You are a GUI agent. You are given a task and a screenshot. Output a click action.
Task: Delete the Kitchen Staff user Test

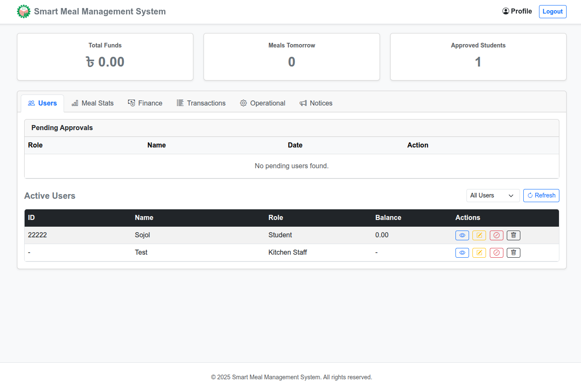(514, 253)
